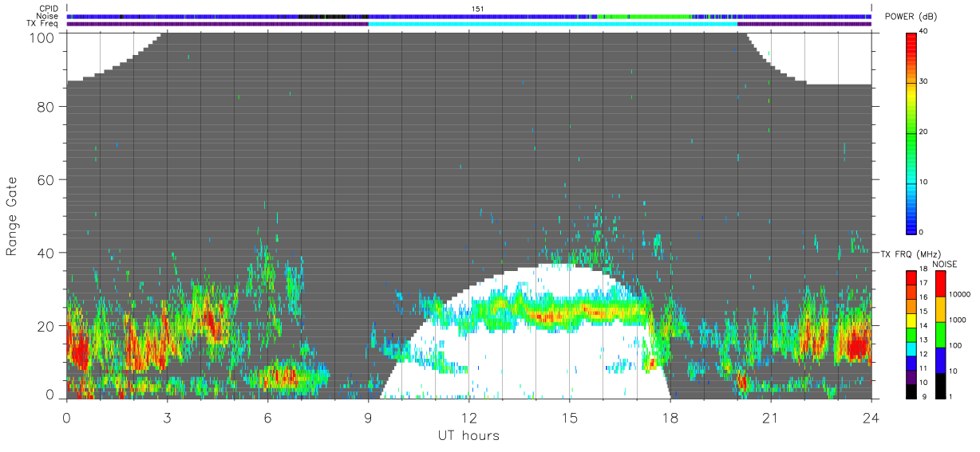Click the cyan segment of the TX Freq strip

tap(552, 24)
